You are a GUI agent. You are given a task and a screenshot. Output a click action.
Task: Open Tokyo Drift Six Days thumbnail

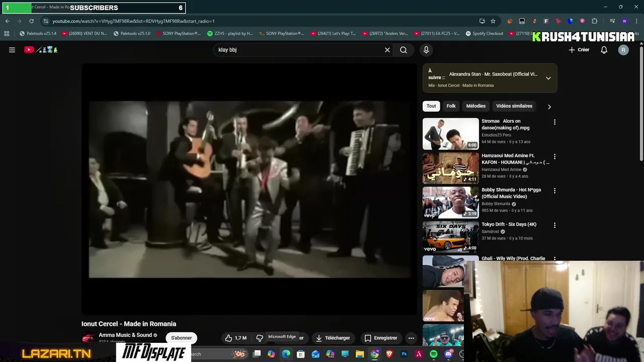tap(451, 237)
